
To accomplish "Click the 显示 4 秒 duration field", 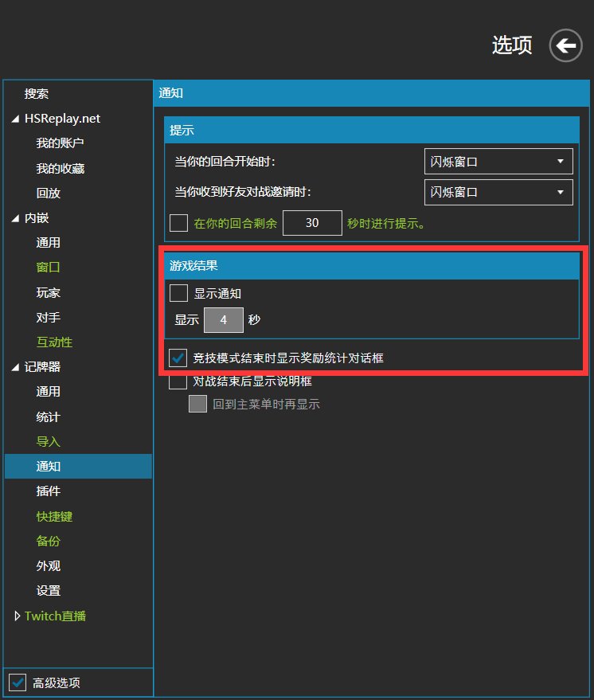I will (224, 320).
